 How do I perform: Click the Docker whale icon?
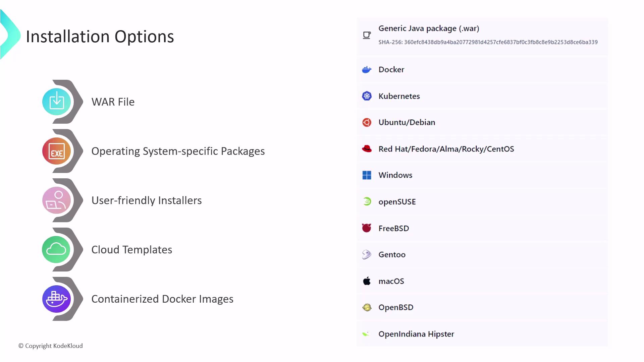(x=367, y=70)
